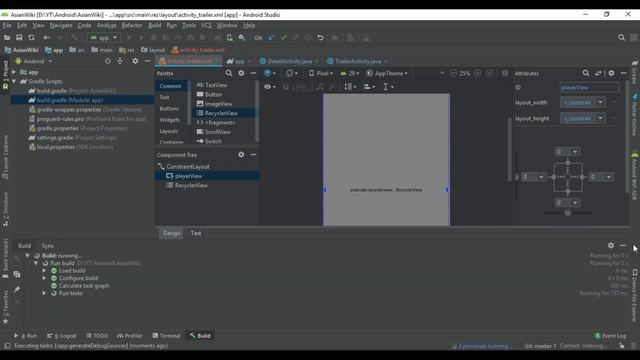Open the view options eye dropdown
Image resolution: width=640 pixels, height=360 pixels.
click(x=269, y=87)
